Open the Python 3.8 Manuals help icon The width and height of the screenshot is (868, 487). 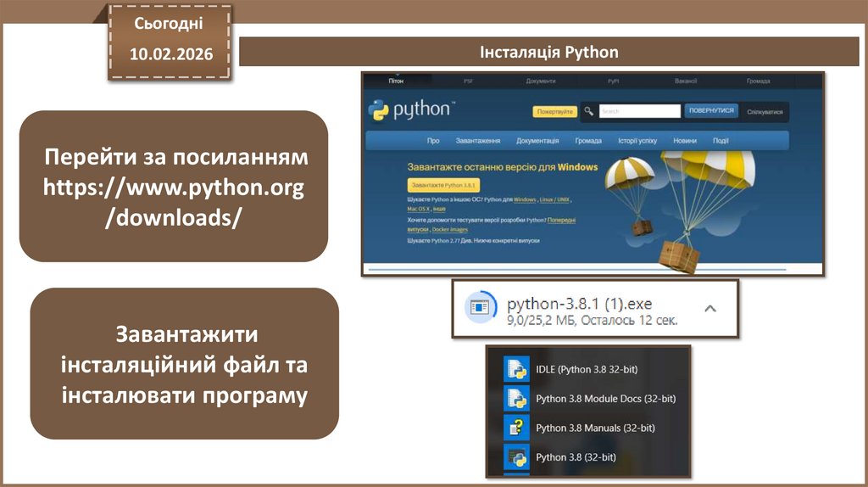pos(516,428)
